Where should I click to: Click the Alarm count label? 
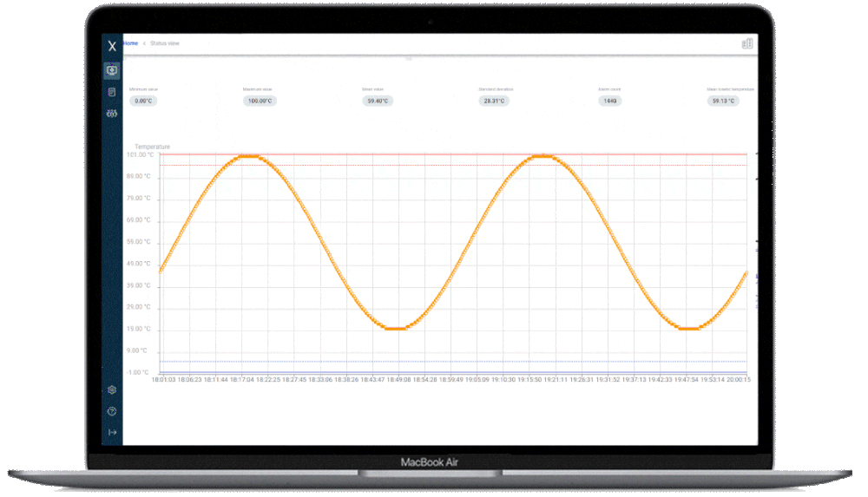click(609, 89)
